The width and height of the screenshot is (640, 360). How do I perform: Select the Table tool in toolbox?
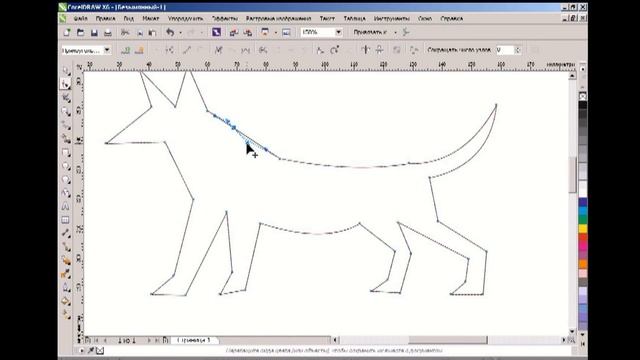[x=66, y=220]
